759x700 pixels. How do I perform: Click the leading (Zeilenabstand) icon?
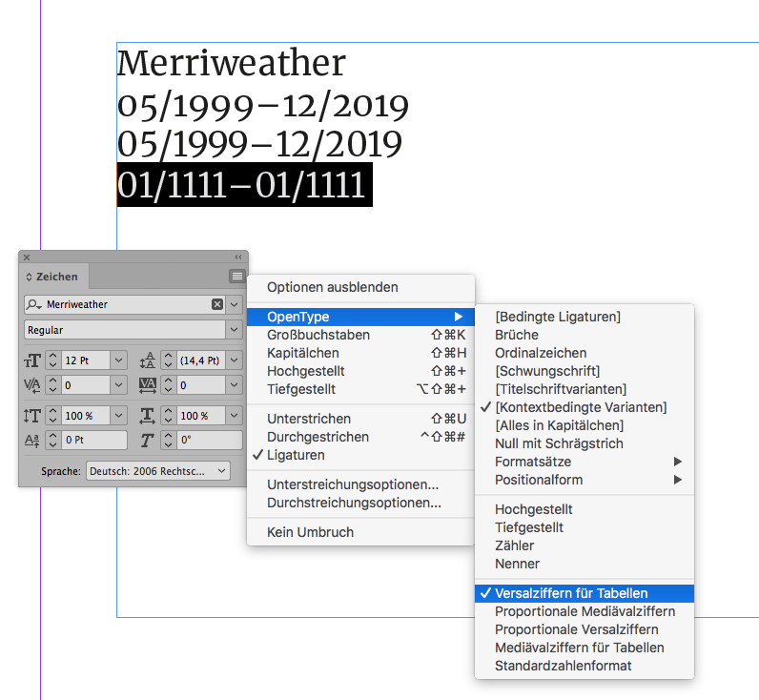(x=147, y=360)
